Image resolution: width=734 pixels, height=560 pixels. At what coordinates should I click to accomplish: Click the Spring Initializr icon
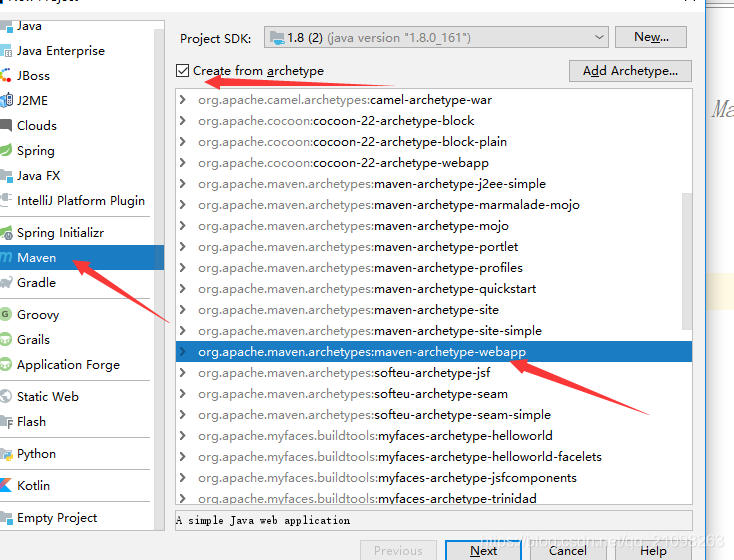pos(6,233)
